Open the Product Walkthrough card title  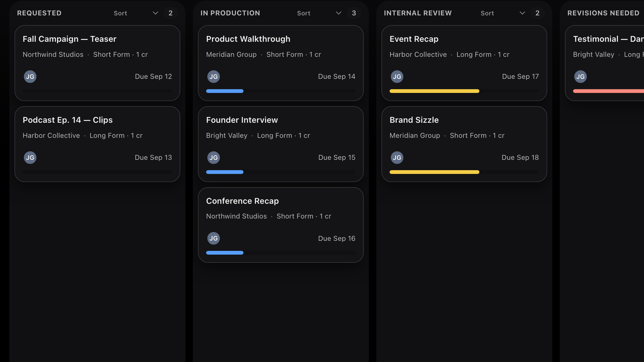[x=248, y=39]
